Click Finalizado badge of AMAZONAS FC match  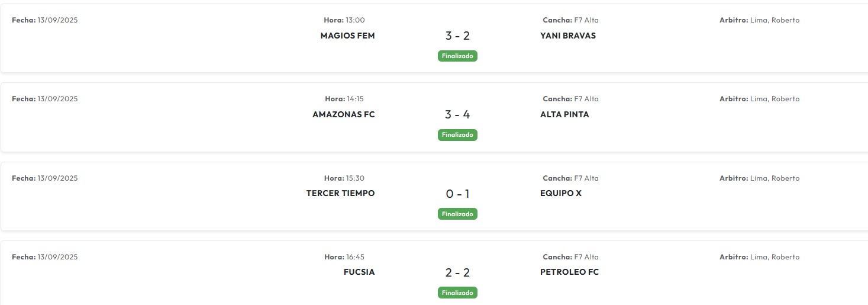click(x=457, y=135)
